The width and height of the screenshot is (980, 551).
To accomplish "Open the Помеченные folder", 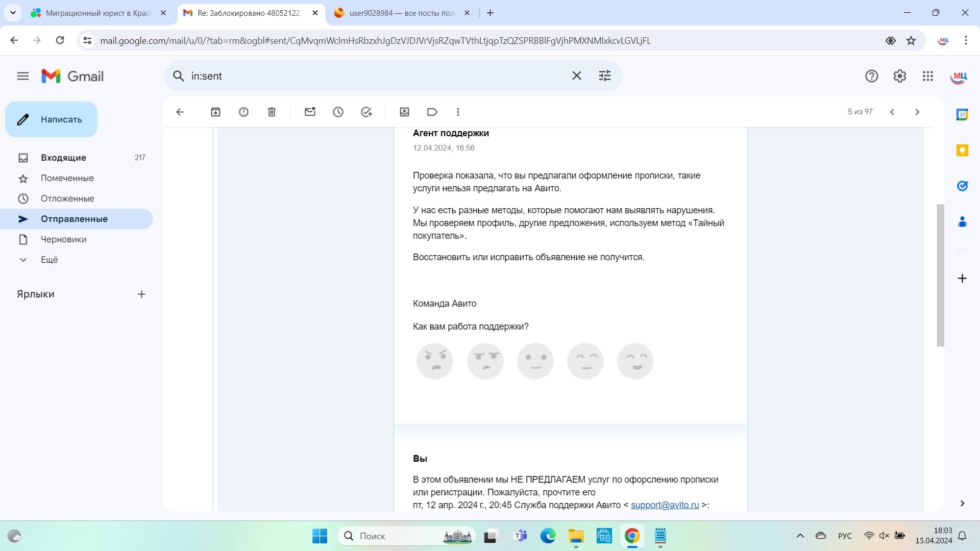I will 77,178.
